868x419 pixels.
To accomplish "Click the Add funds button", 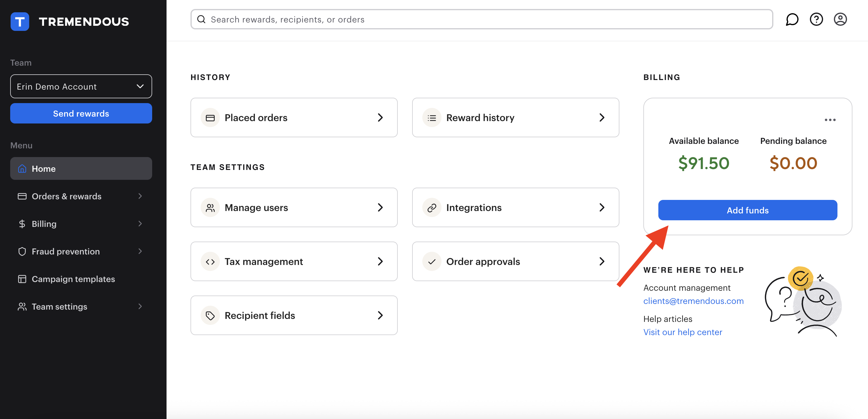I will coord(747,210).
